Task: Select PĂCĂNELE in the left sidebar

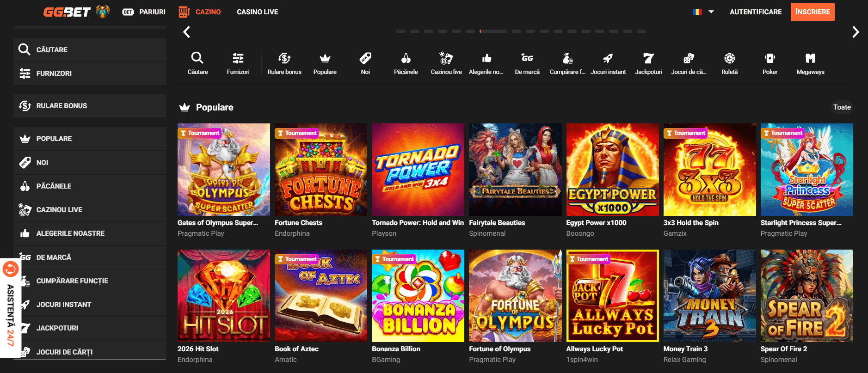Action: point(90,186)
